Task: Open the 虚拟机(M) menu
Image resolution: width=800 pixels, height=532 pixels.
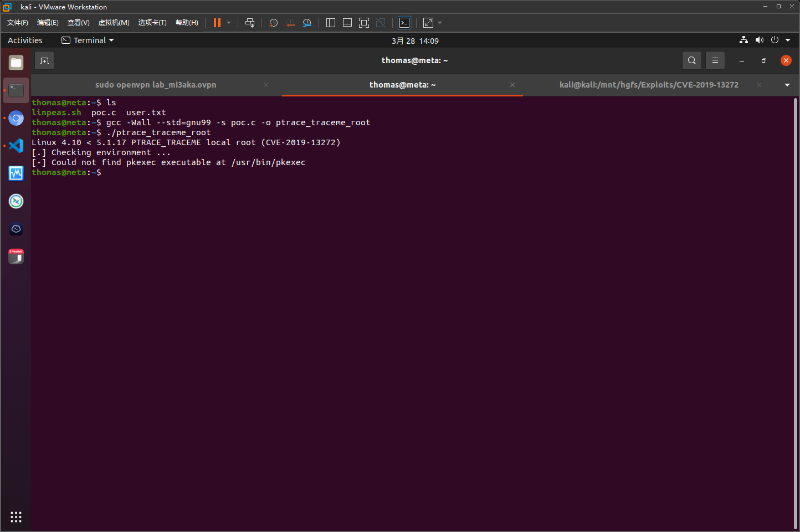Action: (x=114, y=23)
